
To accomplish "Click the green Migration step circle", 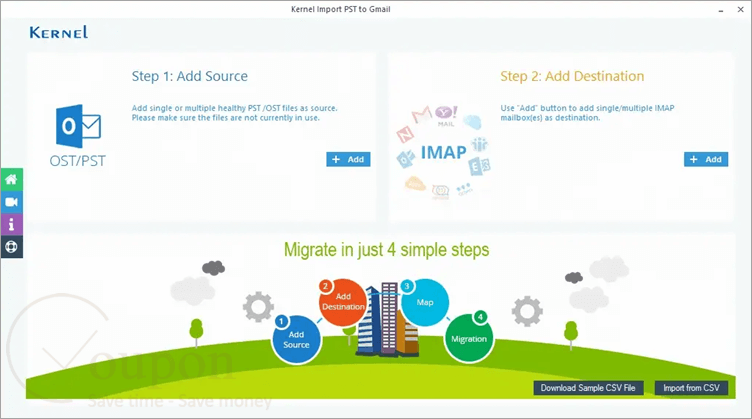I will tap(469, 338).
